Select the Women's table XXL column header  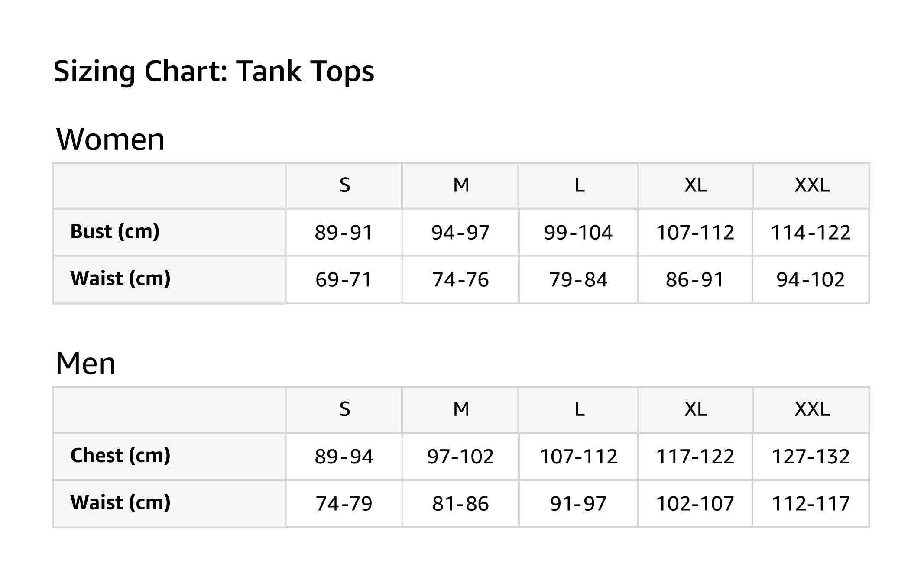812,185
